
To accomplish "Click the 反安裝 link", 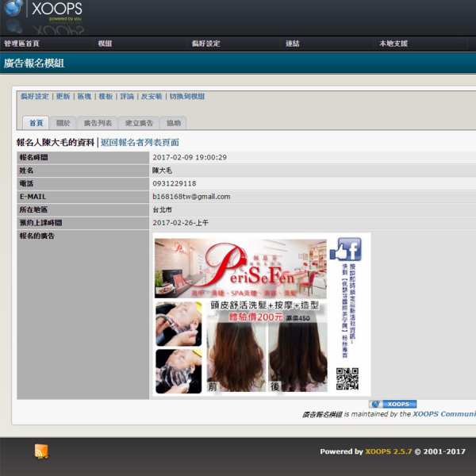I will 152,96.
